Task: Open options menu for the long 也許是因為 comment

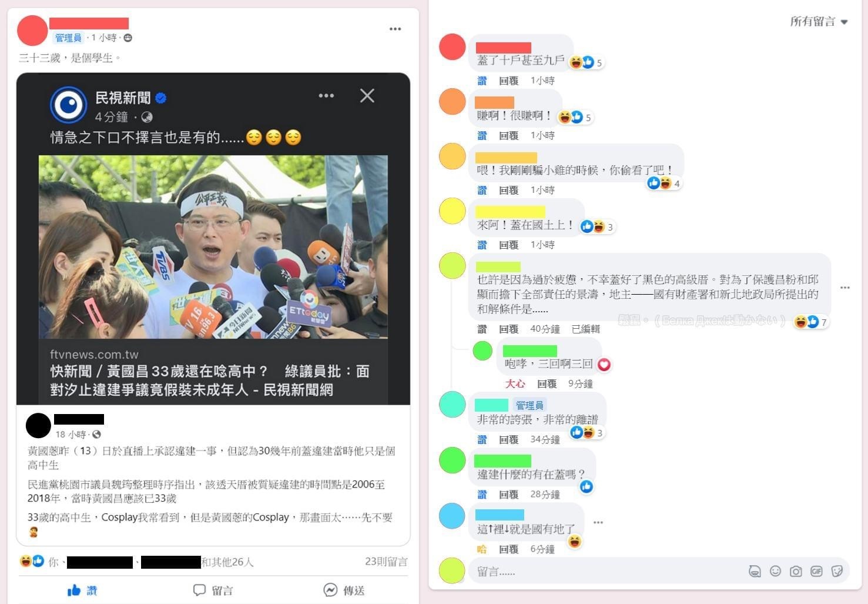Action: 845,288
